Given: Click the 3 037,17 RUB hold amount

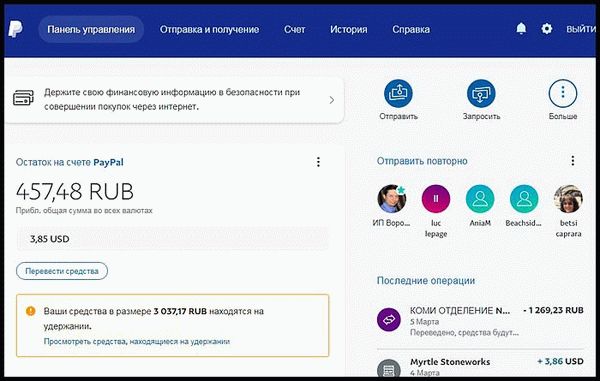Looking at the screenshot, I should (180, 311).
